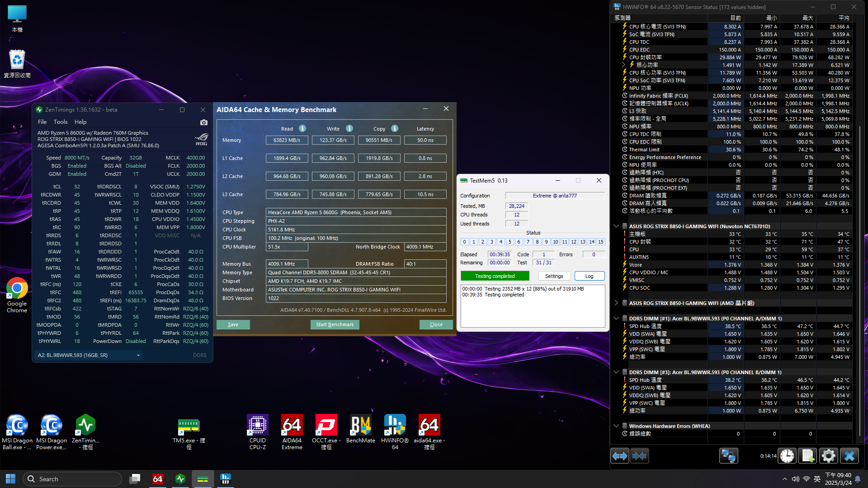Open ZenTimings Help menu
The width and height of the screenshot is (868, 488).
(x=80, y=122)
